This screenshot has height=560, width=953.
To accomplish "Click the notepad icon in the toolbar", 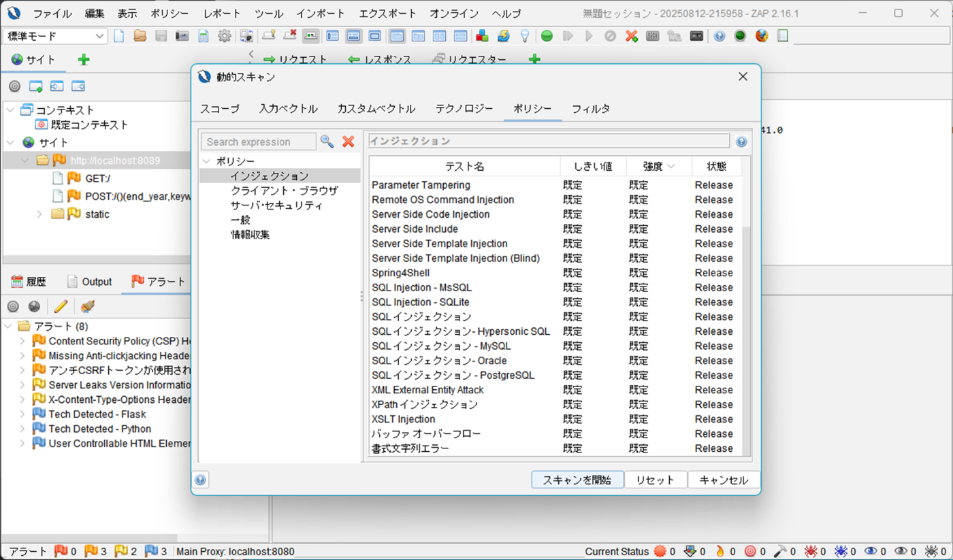I will pos(783,36).
